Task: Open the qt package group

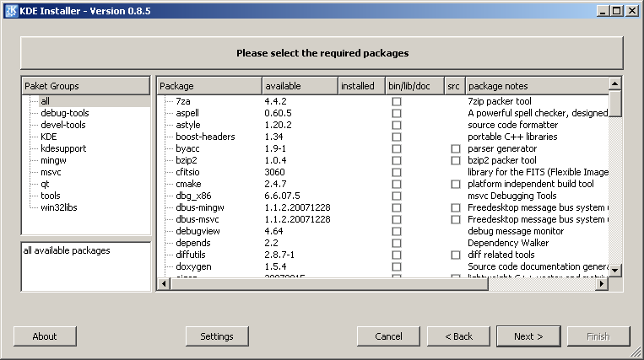Action: pyautogui.click(x=45, y=184)
